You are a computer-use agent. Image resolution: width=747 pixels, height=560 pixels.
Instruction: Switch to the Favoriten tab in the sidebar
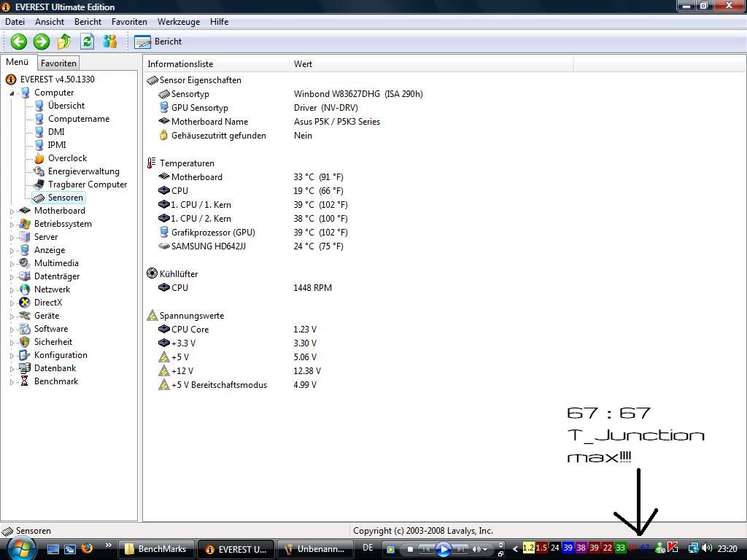point(58,63)
